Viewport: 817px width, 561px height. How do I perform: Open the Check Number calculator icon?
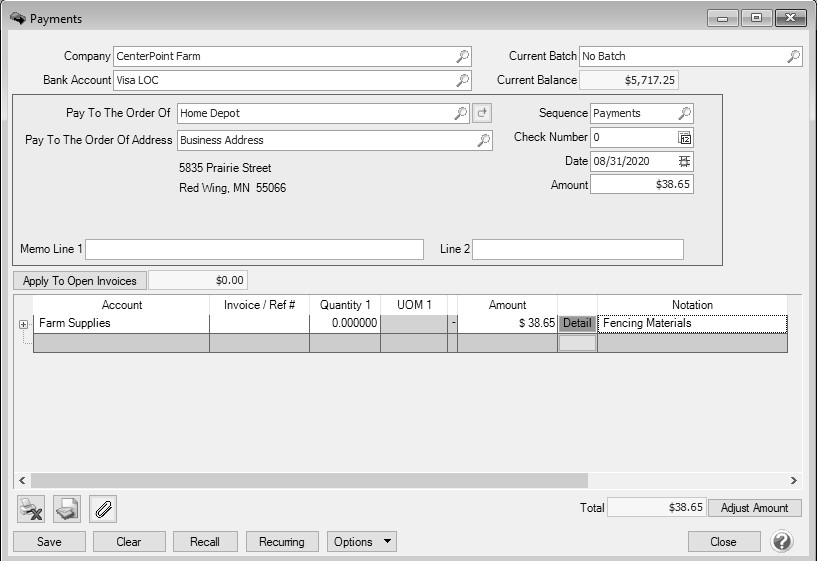(685, 138)
